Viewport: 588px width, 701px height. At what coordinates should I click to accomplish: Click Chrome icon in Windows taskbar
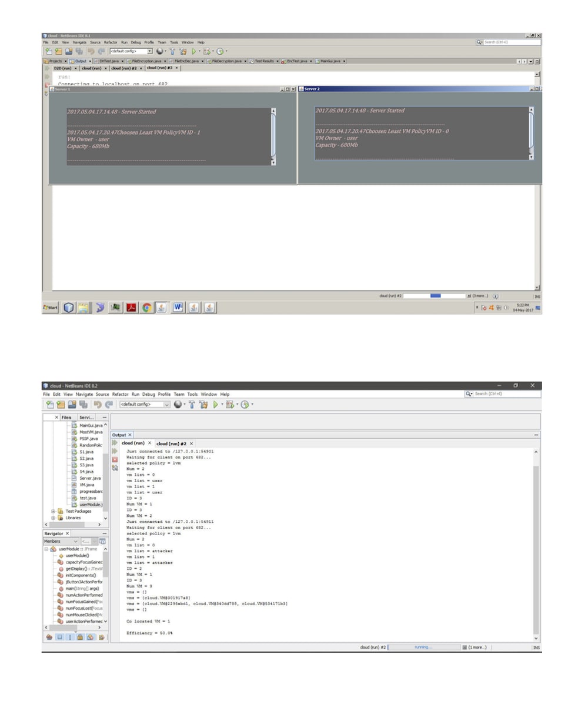[x=146, y=308]
